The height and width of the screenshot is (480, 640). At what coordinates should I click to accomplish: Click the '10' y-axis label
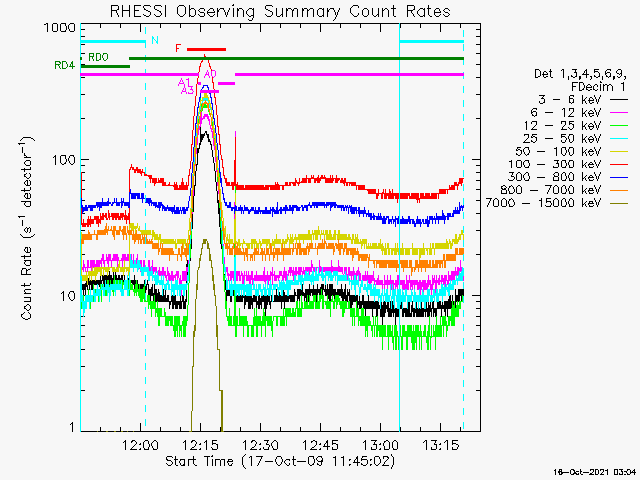[x=68, y=296]
